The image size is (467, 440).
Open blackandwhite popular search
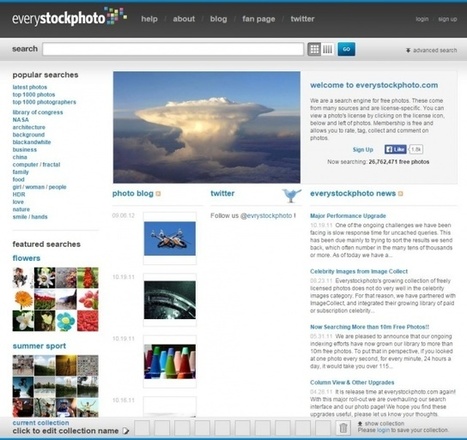click(x=32, y=142)
